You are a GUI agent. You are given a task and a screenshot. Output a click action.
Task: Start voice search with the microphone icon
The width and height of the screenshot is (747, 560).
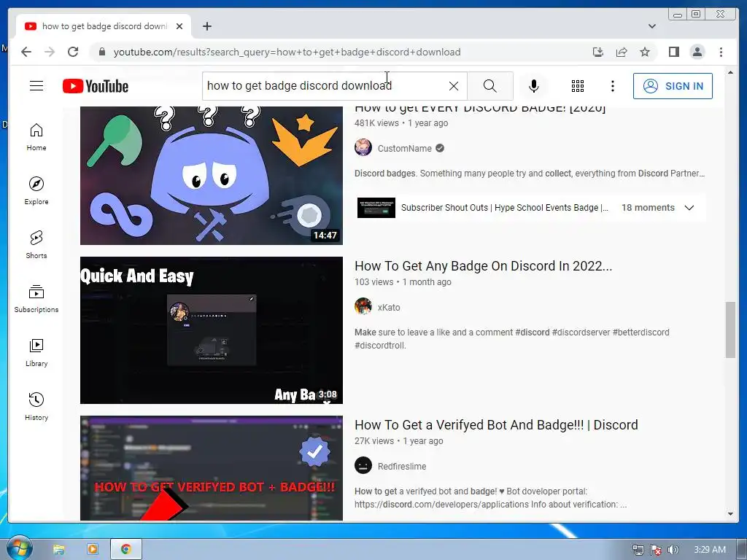(533, 86)
